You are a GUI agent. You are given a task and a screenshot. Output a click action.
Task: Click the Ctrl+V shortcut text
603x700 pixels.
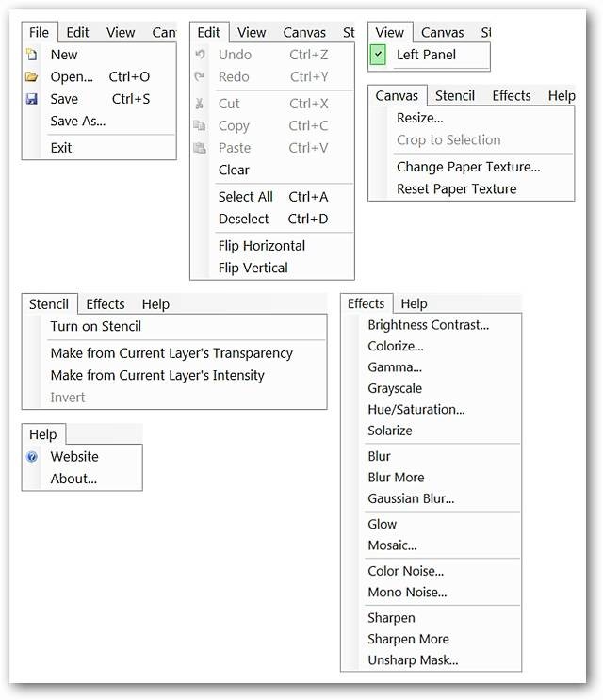tap(308, 148)
